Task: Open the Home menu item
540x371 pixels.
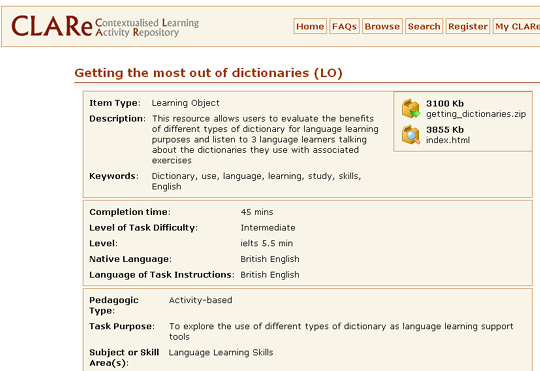Action: pyautogui.click(x=310, y=26)
